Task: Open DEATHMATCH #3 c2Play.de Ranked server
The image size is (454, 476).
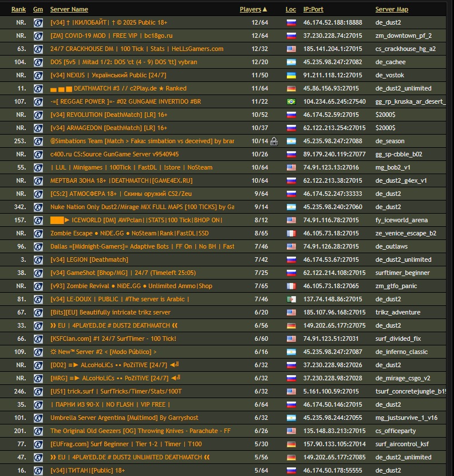Action: pyautogui.click(x=119, y=88)
